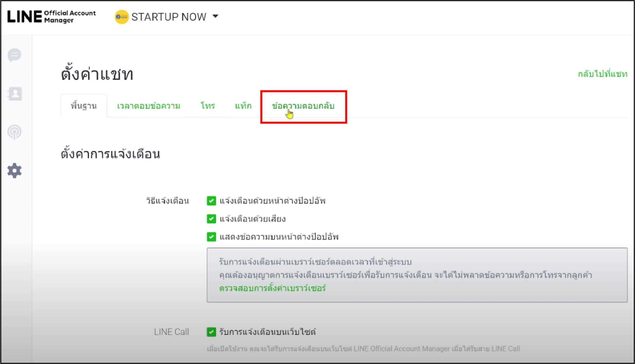
Task: Click the เมื่อเปิดใช้งาน LINE Call description text
Action: (x=364, y=348)
